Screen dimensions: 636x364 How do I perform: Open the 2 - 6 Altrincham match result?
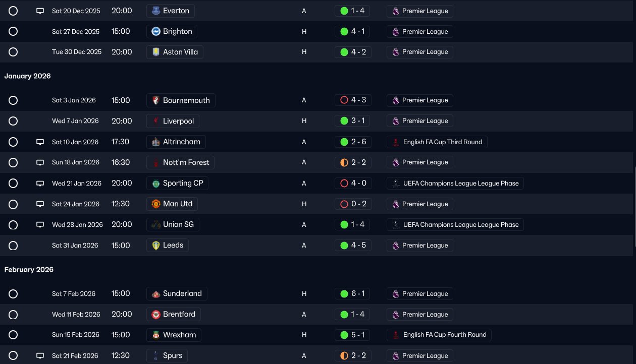click(x=353, y=142)
